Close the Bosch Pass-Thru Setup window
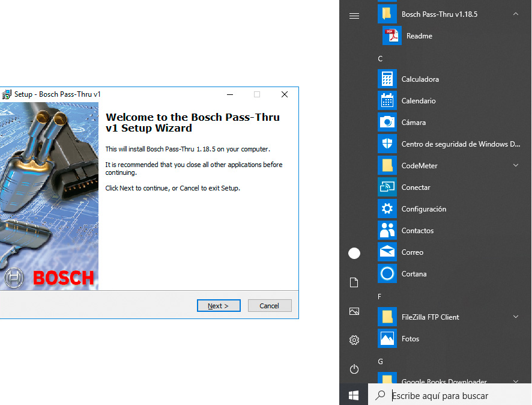Screen dimensions: 532x405 coord(285,94)
